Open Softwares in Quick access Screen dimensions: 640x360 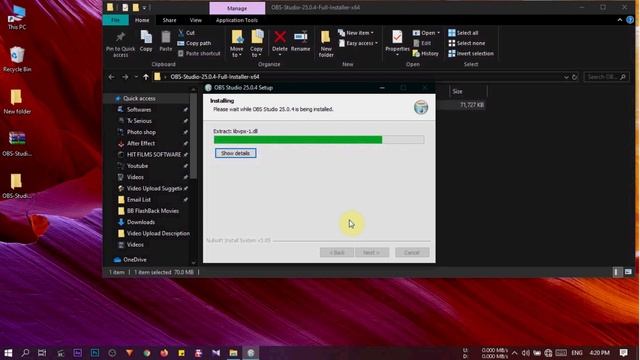139,110
